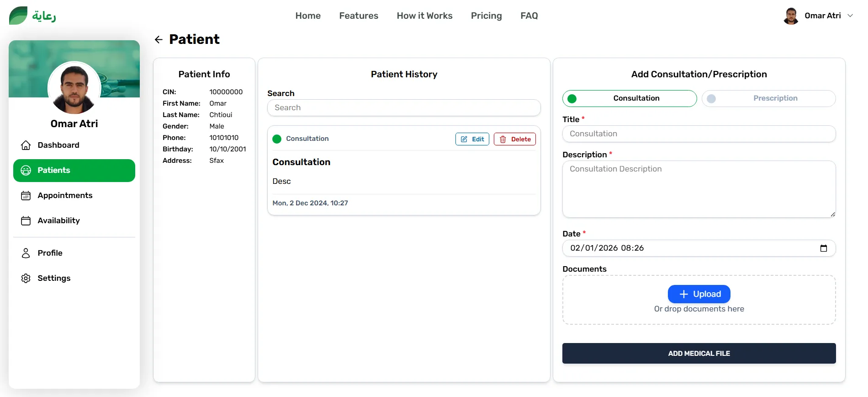Open Profile in the sidebar

(74, 253)
